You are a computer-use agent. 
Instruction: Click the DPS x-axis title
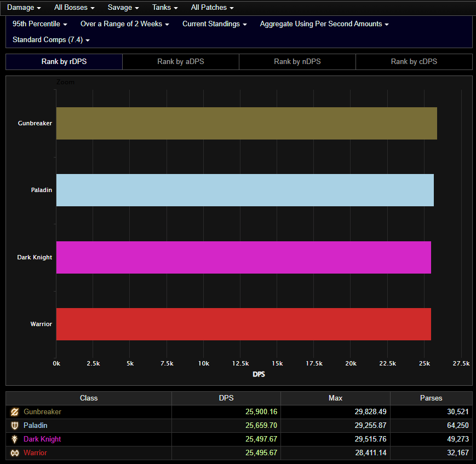[259, 374]
